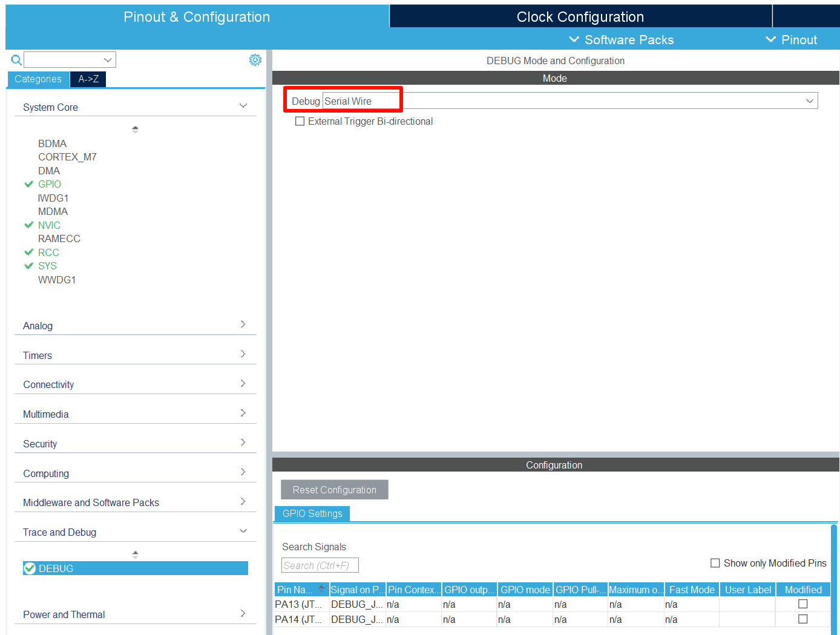The width and height of the screenshot is (840, 635).
Task: Enable External Trigger Bi-directional checkbox
Action: [300, 121]
